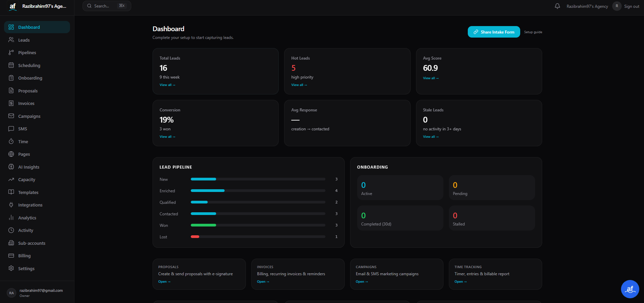Open the floating chat widget icon
644x303 pixels.
tap(630, 289)
